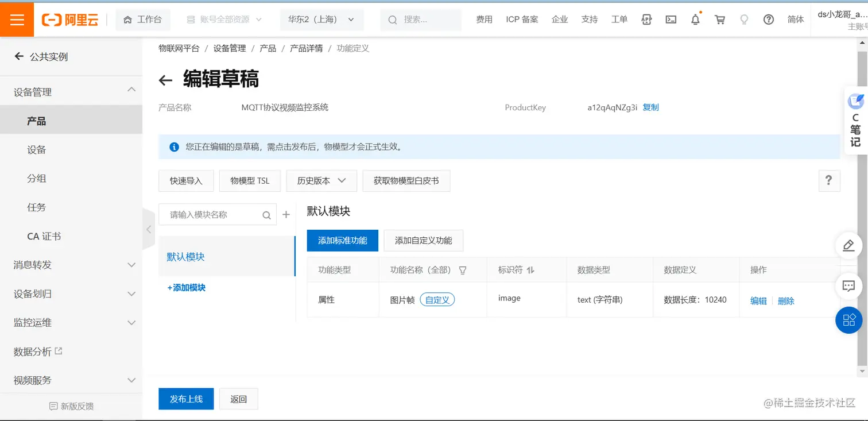868x421 pixels.
Task: Click 删除 for the 图片帧 row
Action: [786, 300]
